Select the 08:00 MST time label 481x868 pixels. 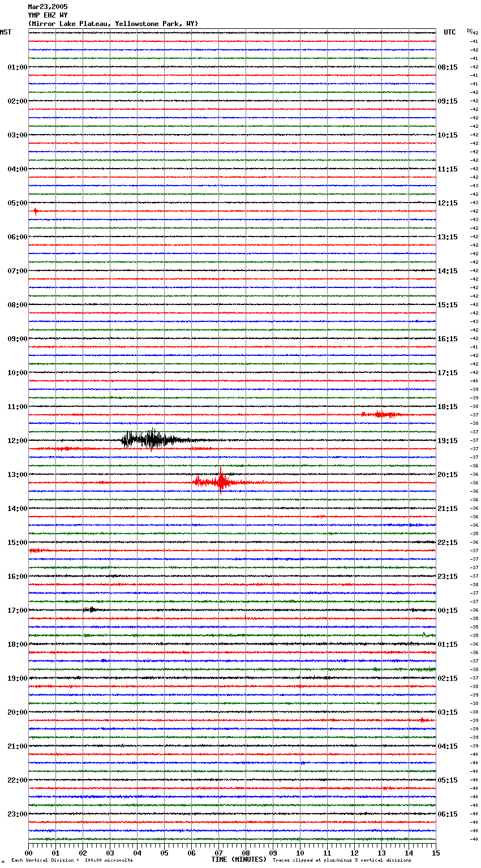coord(18,305)
